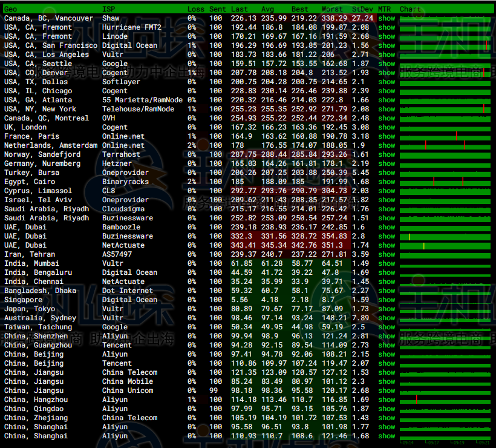The image size is (496, 448).
Task: Click show for Australia Sydney Vultr row
Action: [x=387, y=318]
